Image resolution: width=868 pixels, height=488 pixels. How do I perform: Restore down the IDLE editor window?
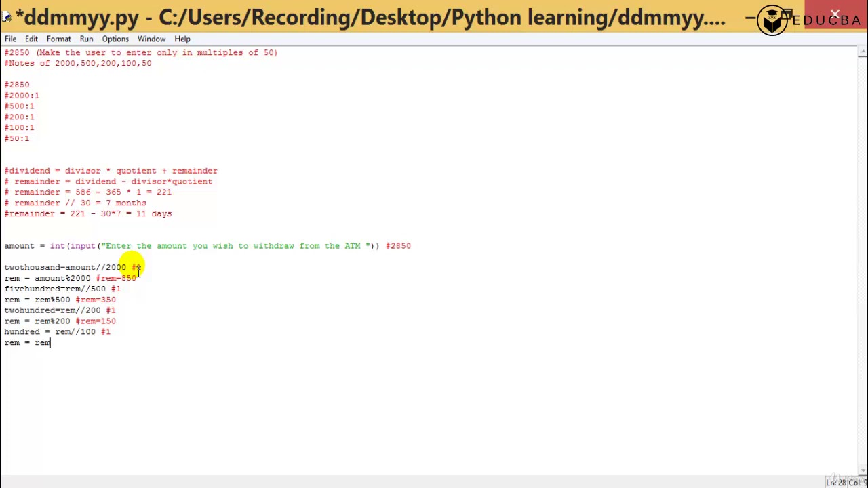pyautogui.click(x=787, y=15)
